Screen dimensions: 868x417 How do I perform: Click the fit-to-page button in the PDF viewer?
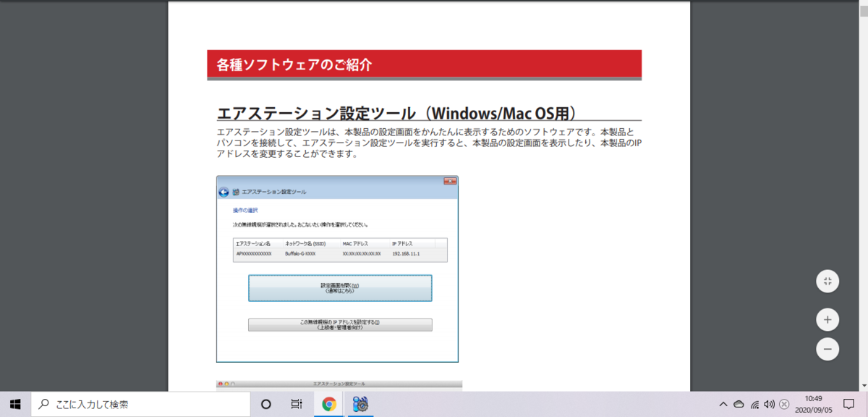[x=827, y=281]
